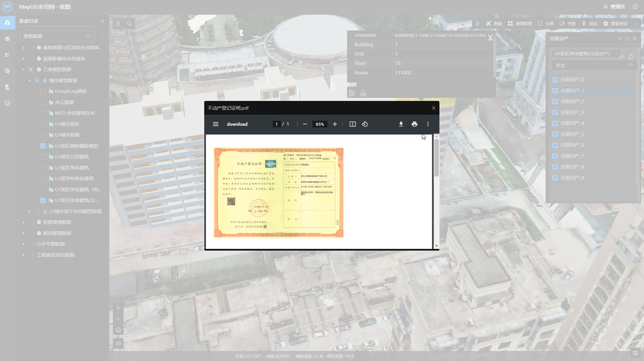Click the 搜索数据 search field
Screen dimensions: 644x361
pyautogui.click(x=57, y=36)
